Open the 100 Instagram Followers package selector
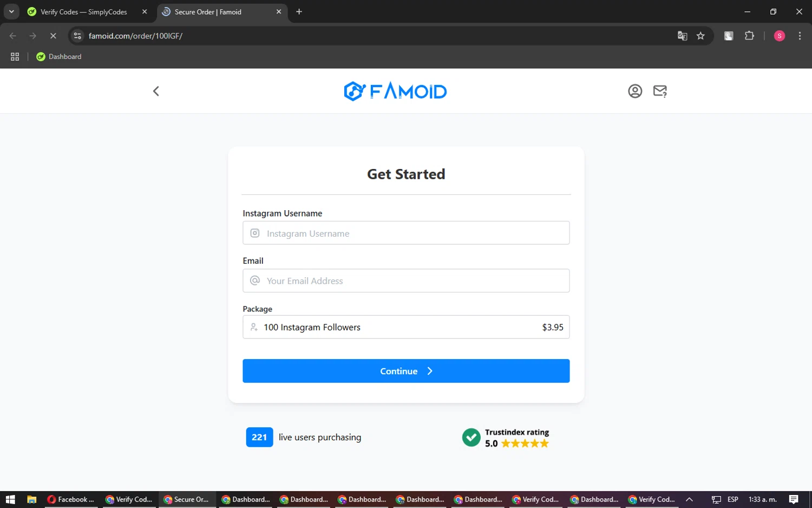812x508 pixels. (x=406, y=327)
